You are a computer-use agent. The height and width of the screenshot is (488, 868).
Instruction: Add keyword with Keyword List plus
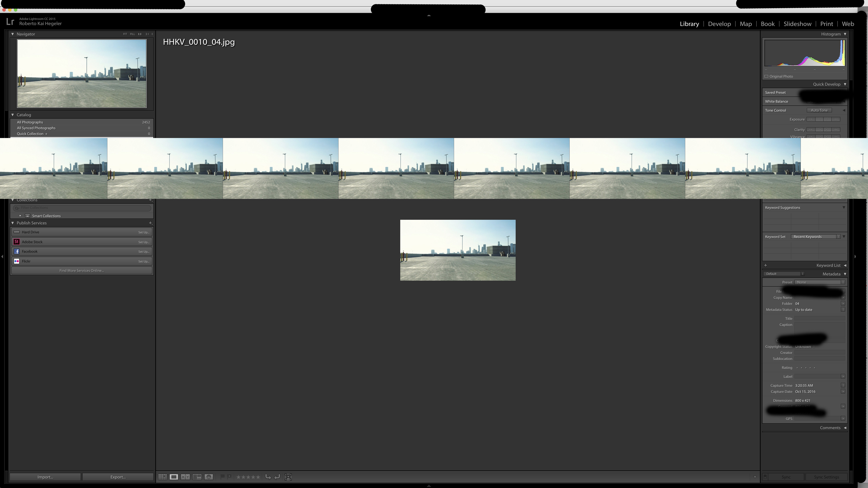[766, 265]
